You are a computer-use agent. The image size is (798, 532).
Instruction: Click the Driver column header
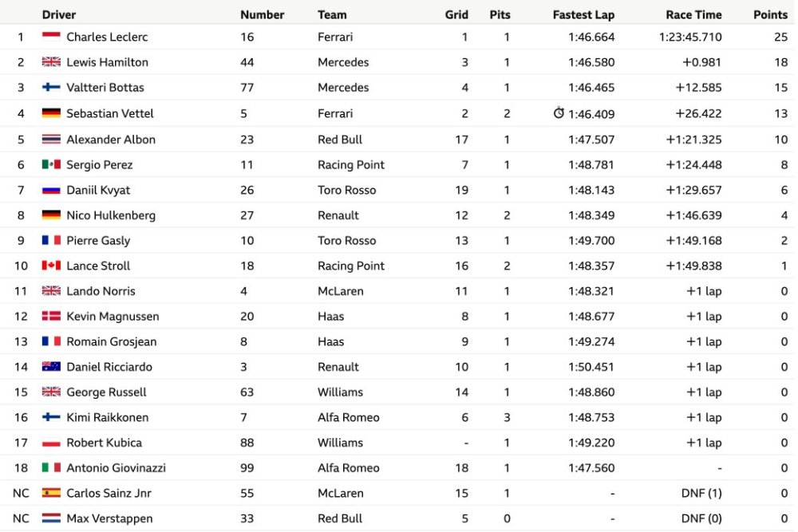click(x=59, y=14)
